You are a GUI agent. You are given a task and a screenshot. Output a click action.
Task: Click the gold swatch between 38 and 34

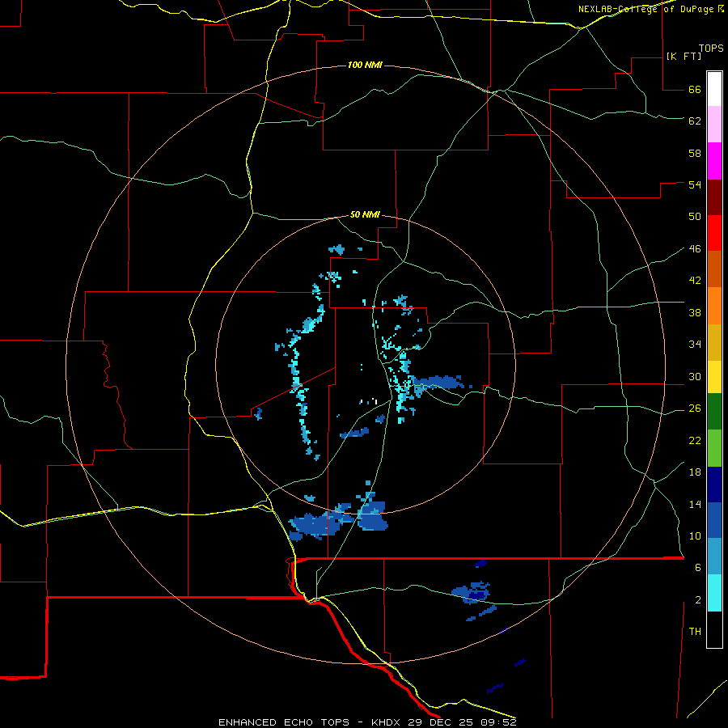click(714, 343)
